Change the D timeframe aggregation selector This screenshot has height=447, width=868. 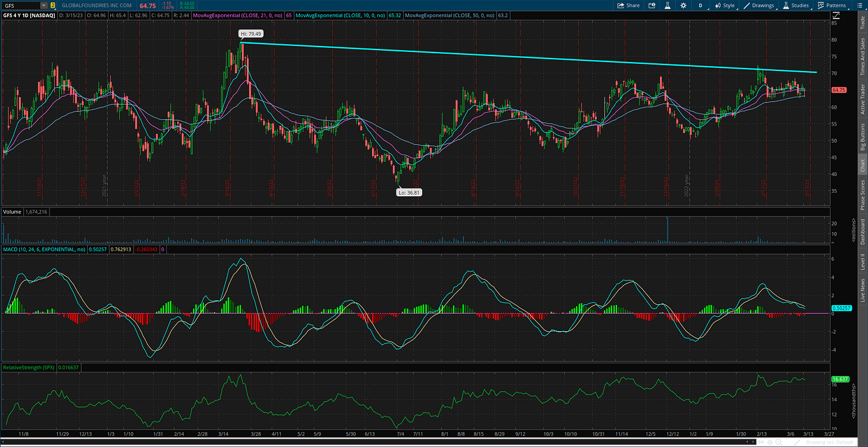tap(700, 5)
